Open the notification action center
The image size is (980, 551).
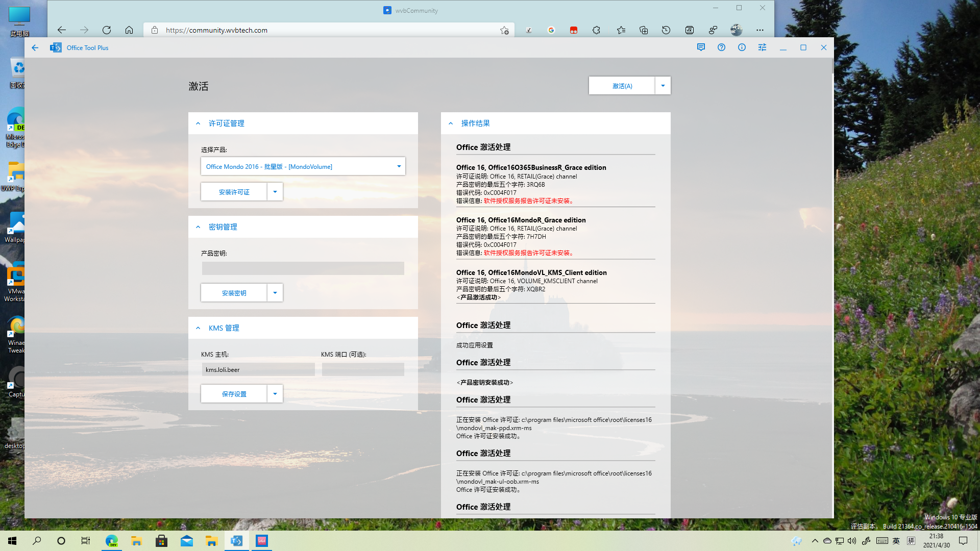tap(963, 541)
